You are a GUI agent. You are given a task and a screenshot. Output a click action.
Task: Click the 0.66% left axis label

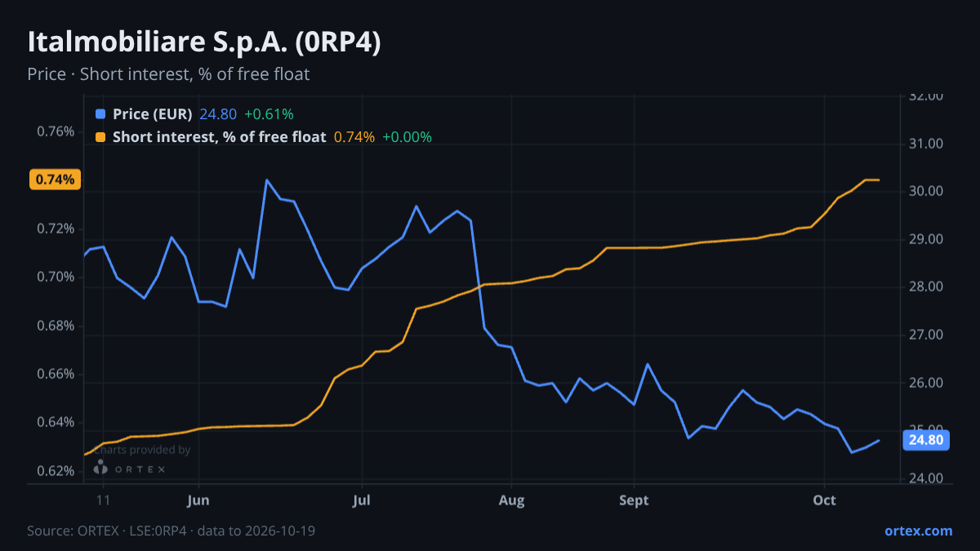point(56,374)
